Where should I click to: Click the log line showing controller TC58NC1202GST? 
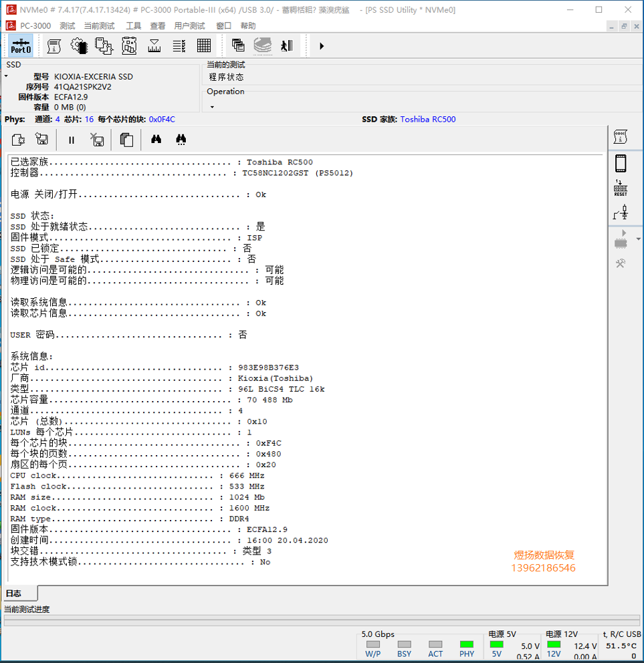(x=181, y=173)
